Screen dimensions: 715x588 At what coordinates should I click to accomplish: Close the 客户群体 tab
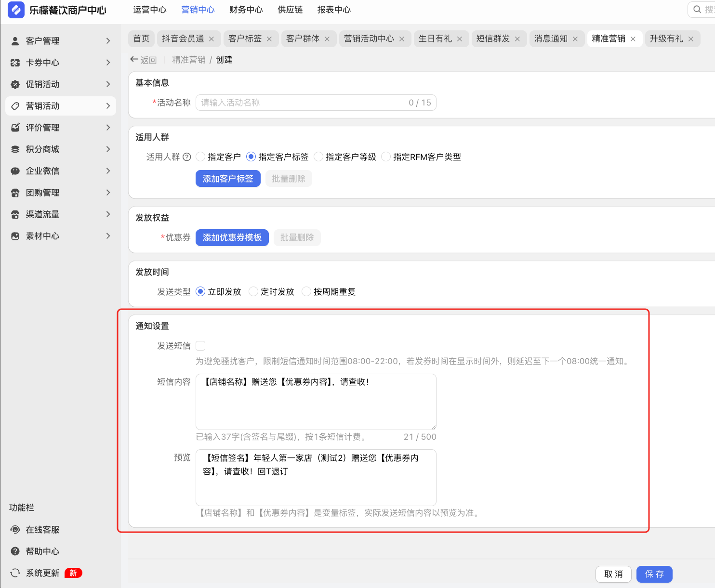(x=327, y=39)
